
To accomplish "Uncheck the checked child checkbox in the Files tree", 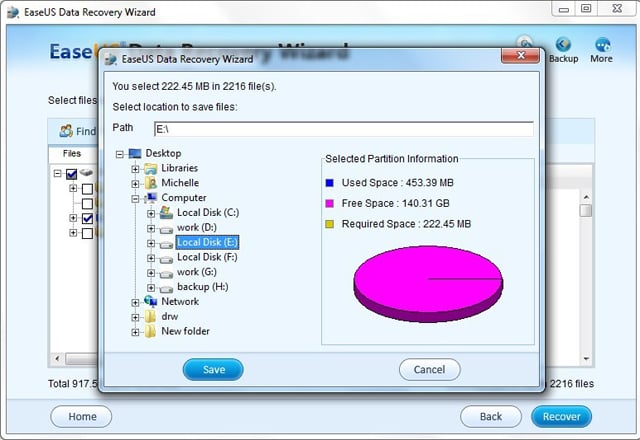I will coord(87,218).
